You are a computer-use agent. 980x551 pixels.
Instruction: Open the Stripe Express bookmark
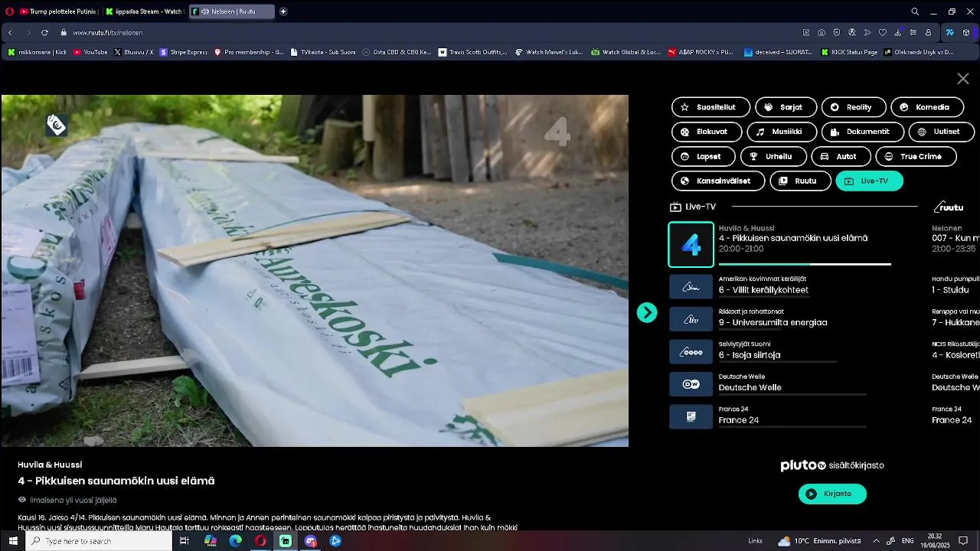(184, 52)
